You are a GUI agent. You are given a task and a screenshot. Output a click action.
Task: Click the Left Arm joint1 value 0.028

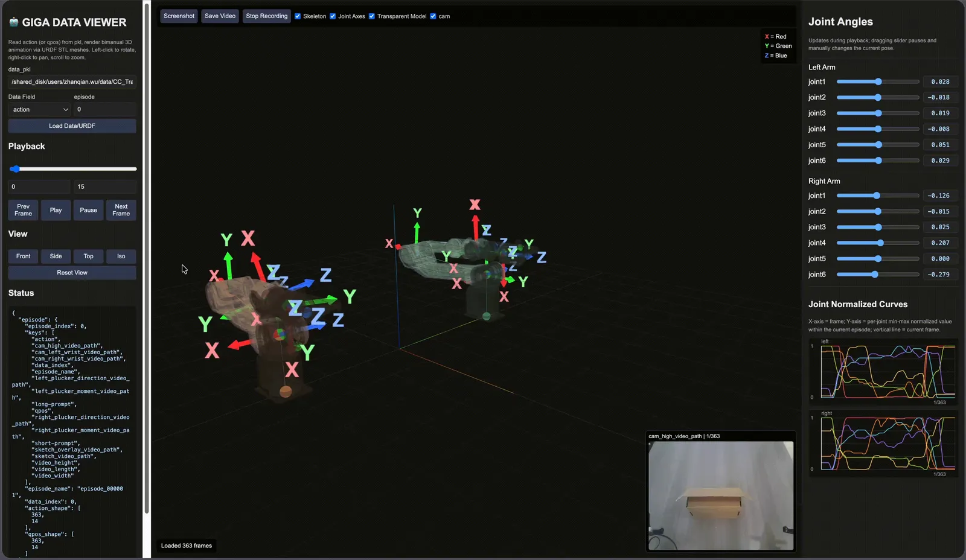(x=940, y=81)
